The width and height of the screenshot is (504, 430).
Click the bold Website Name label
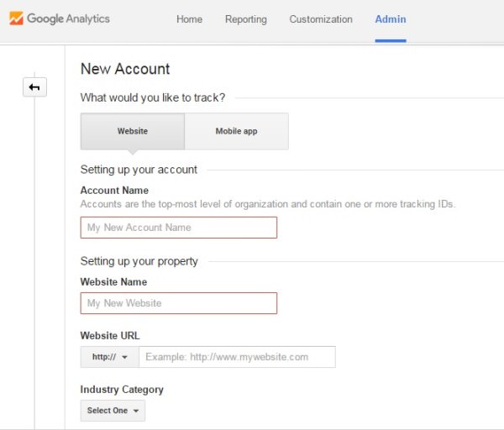point(113,282)
